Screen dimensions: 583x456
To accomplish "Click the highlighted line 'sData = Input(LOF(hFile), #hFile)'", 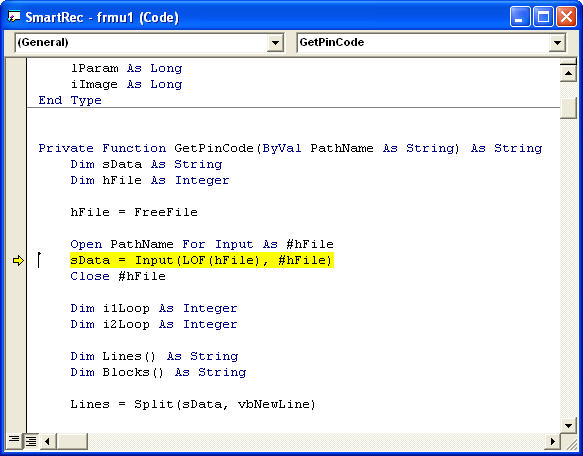I will (x=202, y=260).
